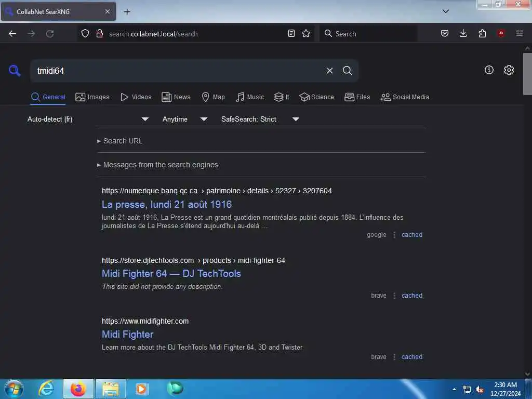The width and height of the screenshot is (532, 399).
Task: Open Midi Fighter 64 — DJ TechTools result
Action: coord(171,273)
